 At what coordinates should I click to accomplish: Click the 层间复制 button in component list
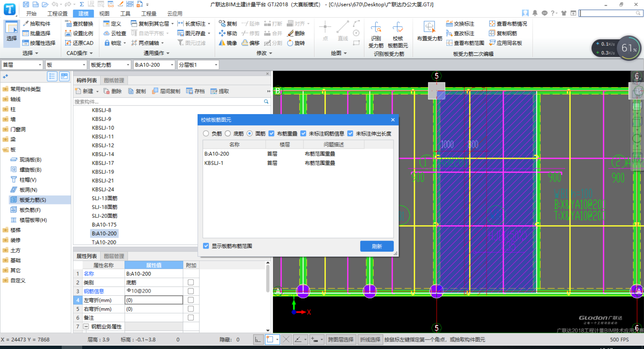tap(166, 91)
